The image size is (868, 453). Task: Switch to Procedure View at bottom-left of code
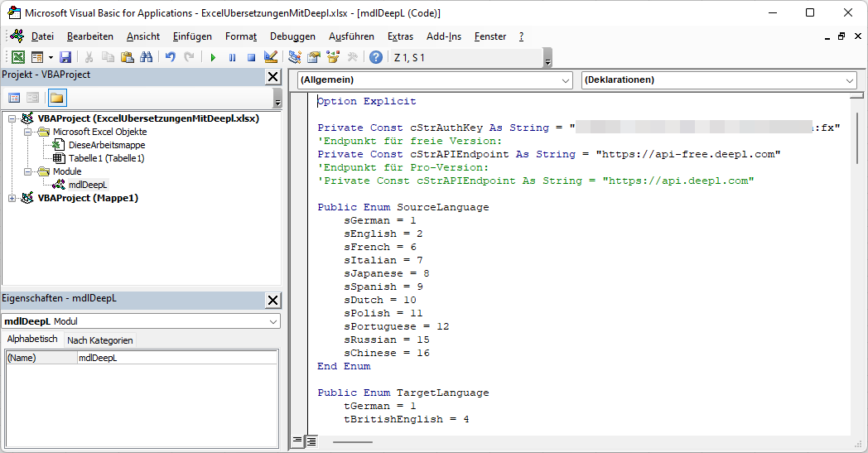(x=298, y=441)
